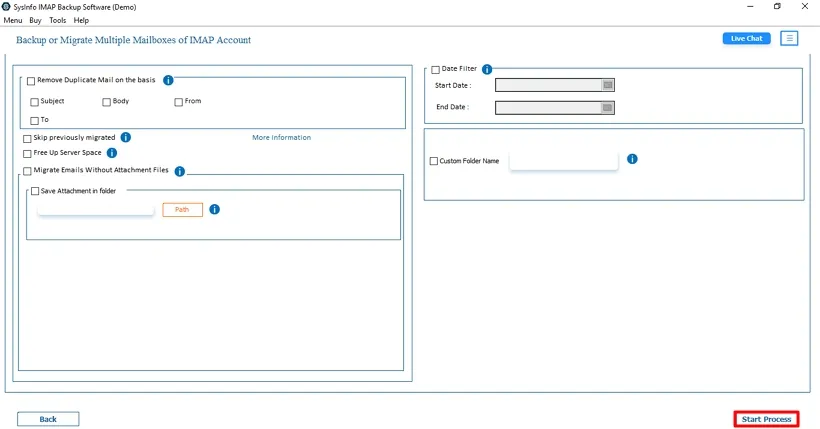Click the Custom Folder Name text field
The image size is (820, 429).
click(x=563, y=161)
